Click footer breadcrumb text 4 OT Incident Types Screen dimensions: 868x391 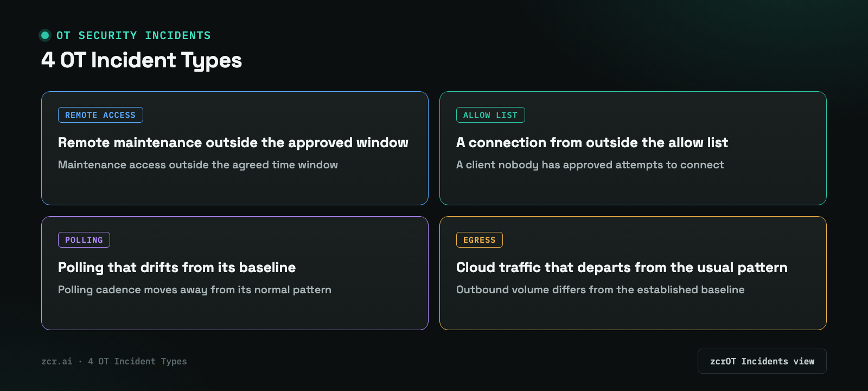137,361
